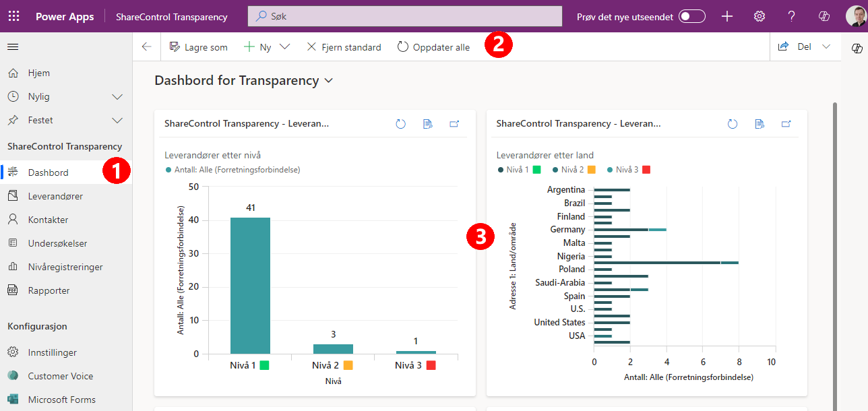Viewport: 868px width, 411px height.
Task: Expand the Leverandører etter nivå chart
Action: pyautogui.click(x=454, y=124)
